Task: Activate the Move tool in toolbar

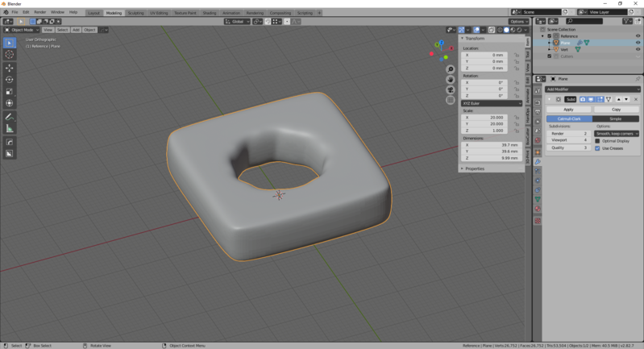Action: tap(10, 68)
